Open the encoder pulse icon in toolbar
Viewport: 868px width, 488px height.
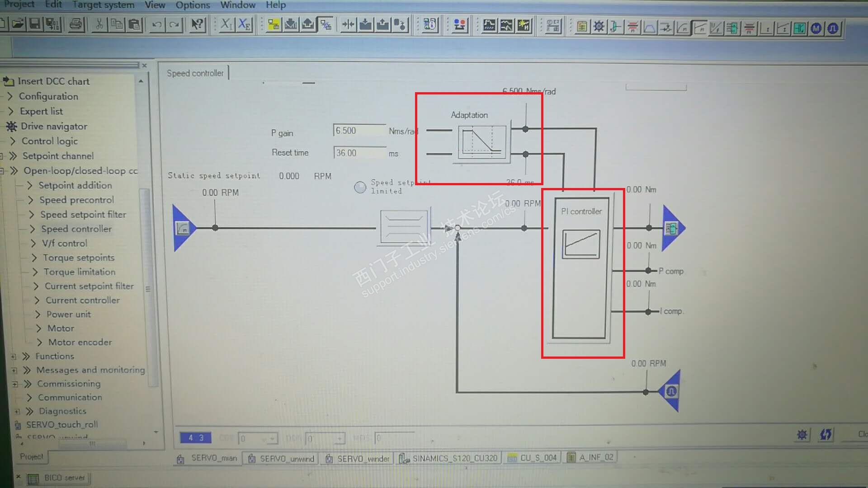pos(833,28)
